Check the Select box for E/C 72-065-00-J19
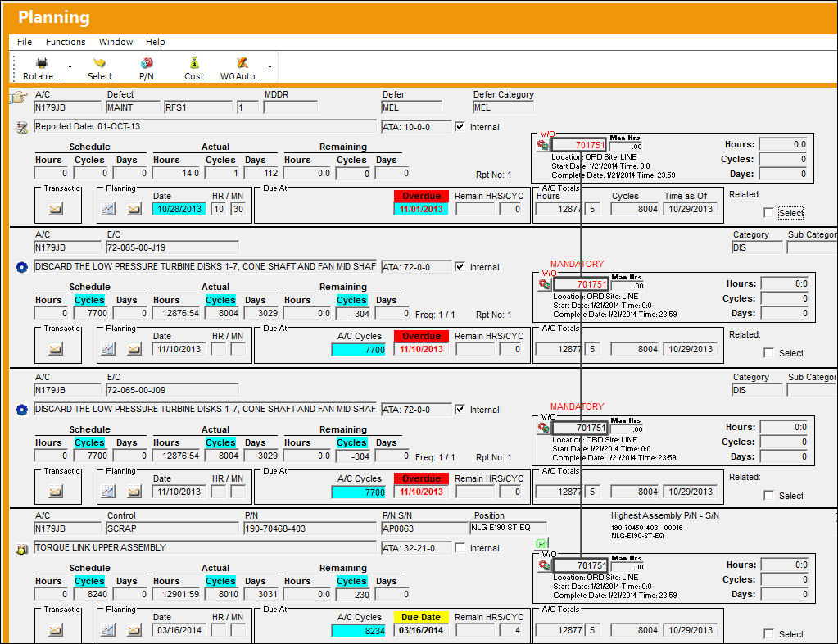Image resolution: width=838 pixels, height=644 pixels. (x=768, y=353)
